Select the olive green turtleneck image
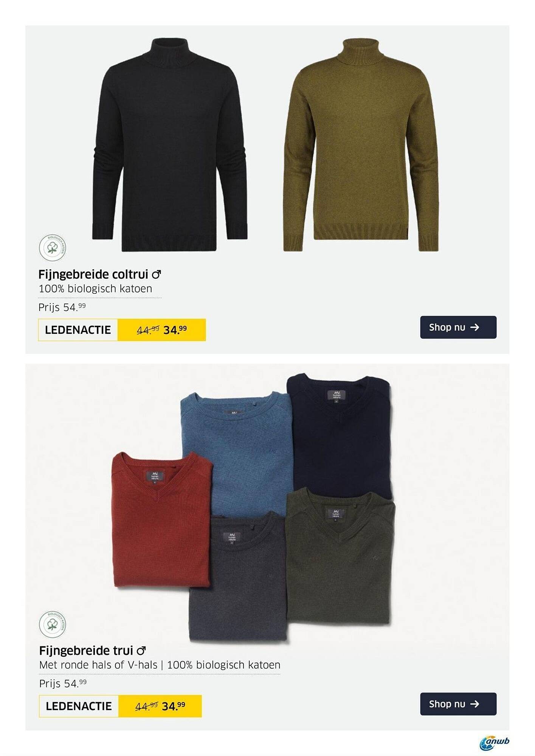The height and width of the screenshot is (756, 535). [x=361, y=144]
